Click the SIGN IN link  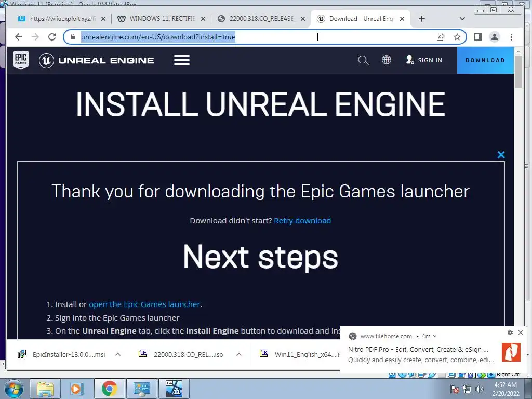click(424, 60)
